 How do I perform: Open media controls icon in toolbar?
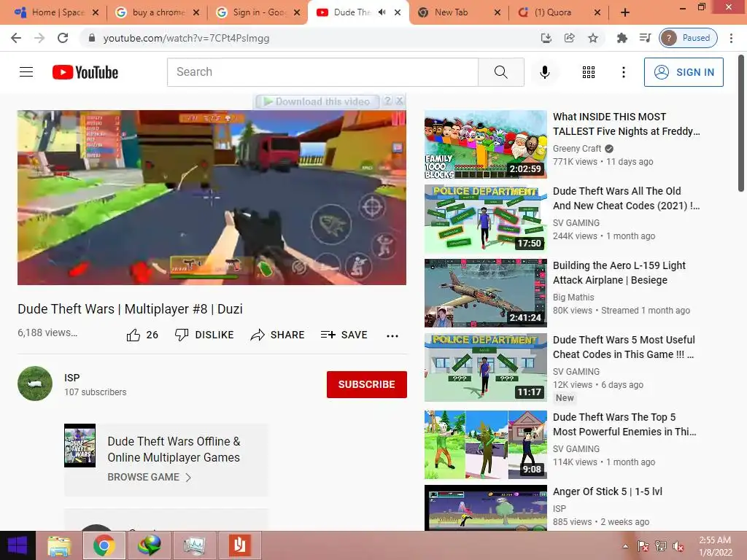click(645, 38)
